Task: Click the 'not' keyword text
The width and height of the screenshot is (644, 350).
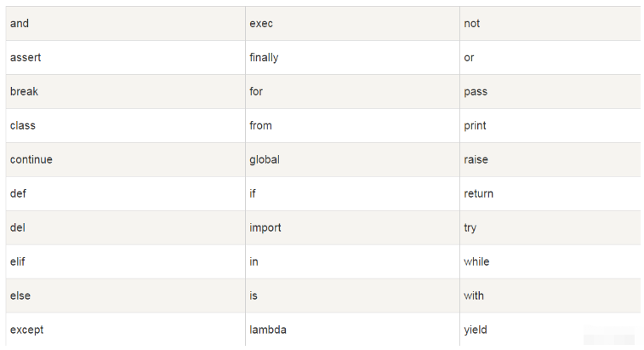Action: [472, 24]
